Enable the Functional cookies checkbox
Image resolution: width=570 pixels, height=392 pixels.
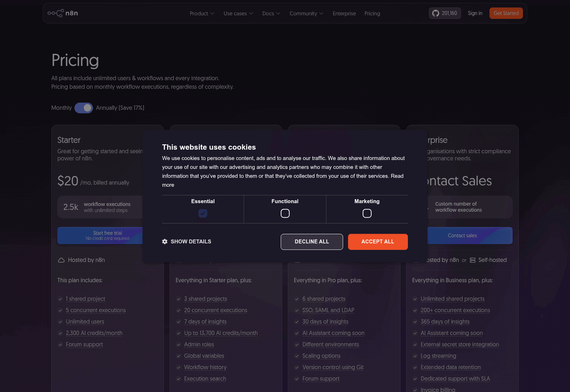[x=285, y=213]
